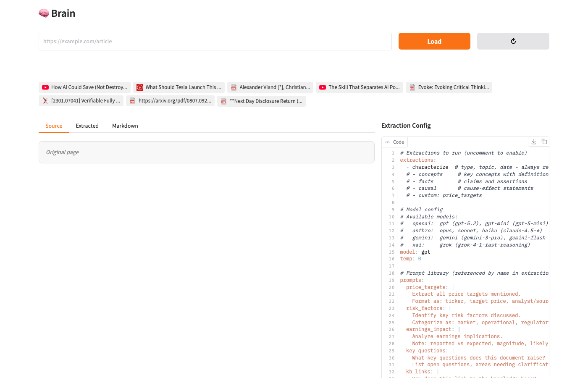Click the 'temp: 0' line in config
Image resolution: width=588 pixels, height=378 pixels.
click(410, 259)
